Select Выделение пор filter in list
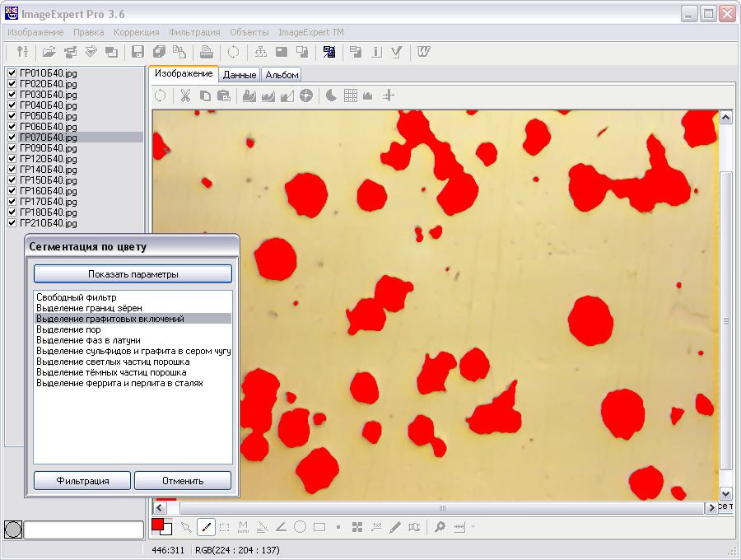Screen dimensions: 741x560 68,329
